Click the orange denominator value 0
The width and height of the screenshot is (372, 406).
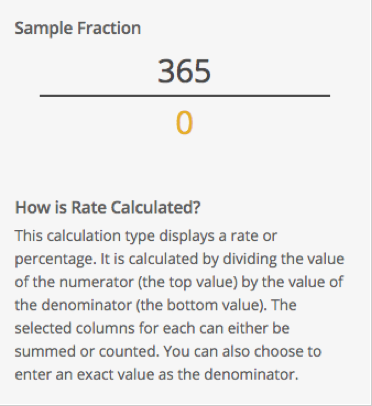point(184,123)
